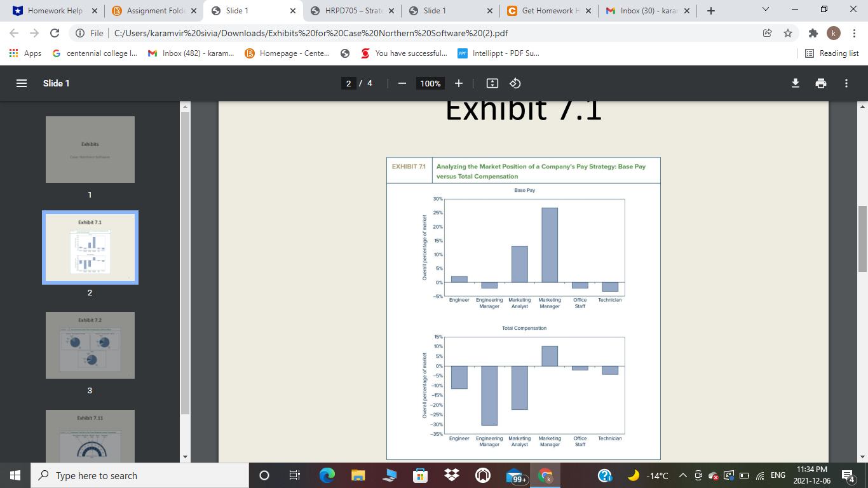This screenshot has width=868, height=488.
Task: Open Dropbox from the taskbar
Action: click(x=452, y=475)
